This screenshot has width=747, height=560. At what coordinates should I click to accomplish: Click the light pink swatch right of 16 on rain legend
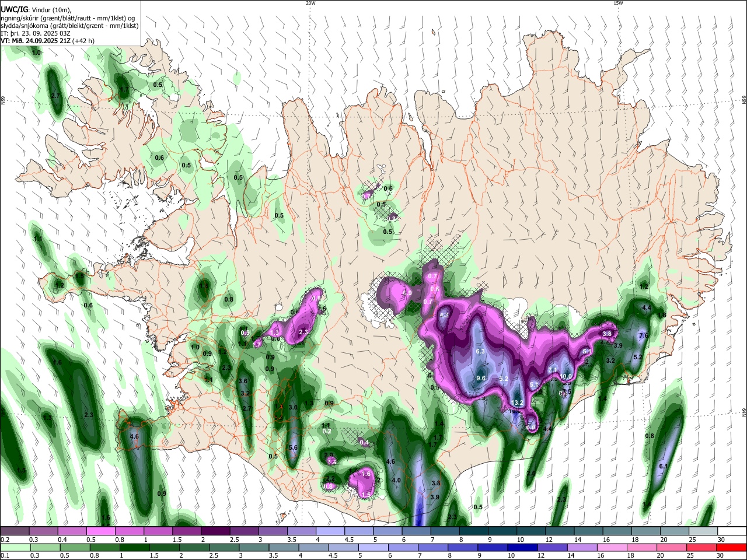click(611, 547)
